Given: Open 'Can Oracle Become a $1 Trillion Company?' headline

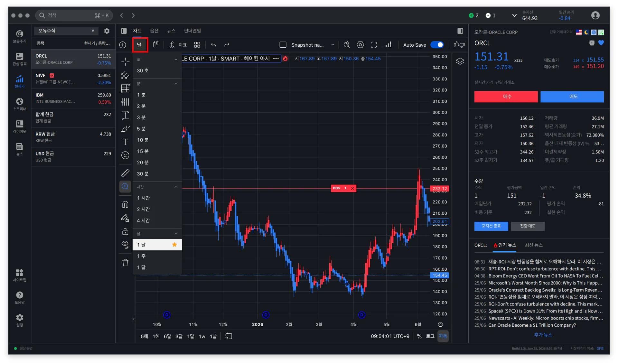Looking at the screenshot, I should 532,325.
